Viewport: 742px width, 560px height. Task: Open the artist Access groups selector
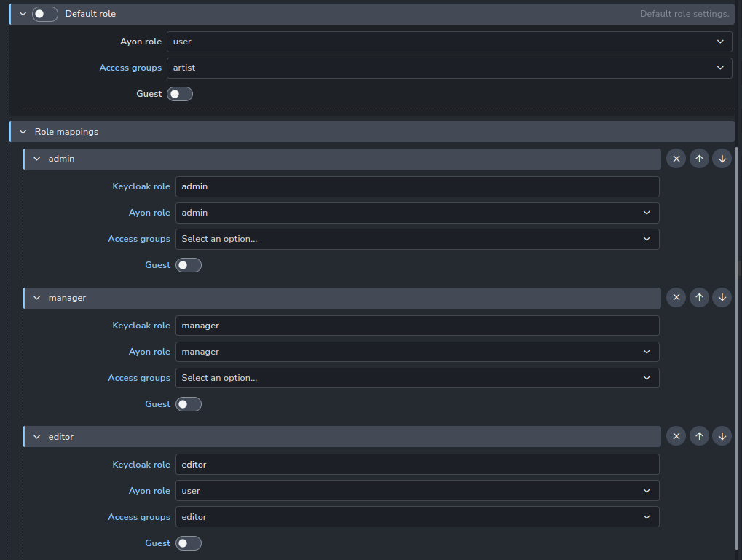(x=449, y=68)
